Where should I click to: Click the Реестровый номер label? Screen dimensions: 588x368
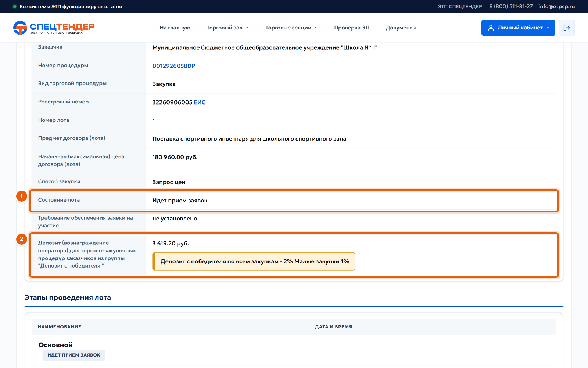(x=63, y=102)
